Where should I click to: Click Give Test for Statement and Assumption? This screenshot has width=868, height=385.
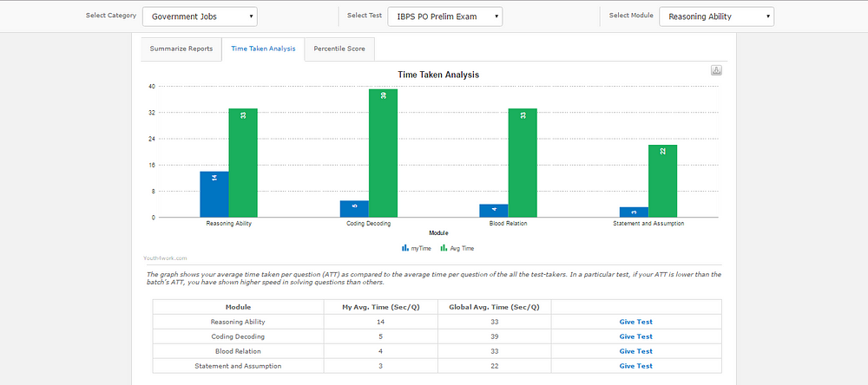pyautogui.click(x=635, y=366)
